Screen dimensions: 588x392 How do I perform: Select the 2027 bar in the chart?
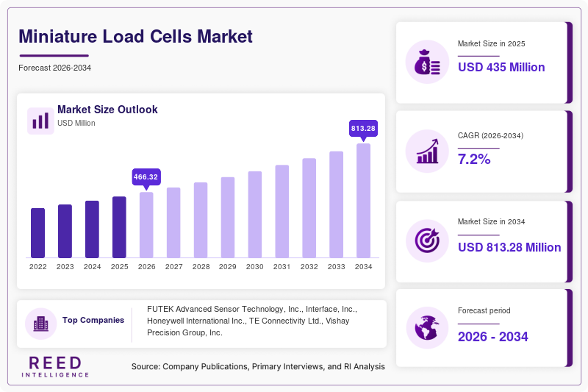tap(173, 222)
